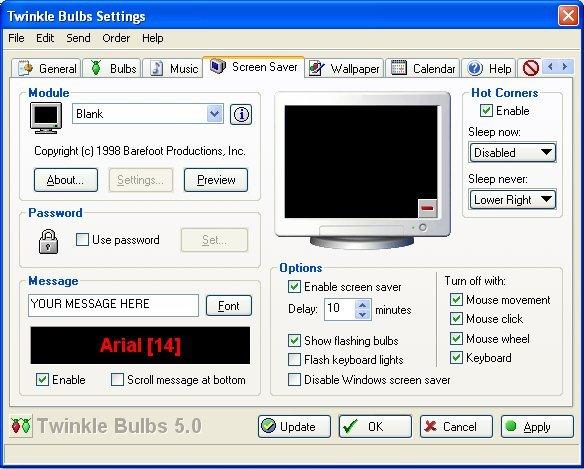The height and width of the screenshot is (469, 584).
Task: Click the monitor icon beside Blank module
Action: coord(46,118)
